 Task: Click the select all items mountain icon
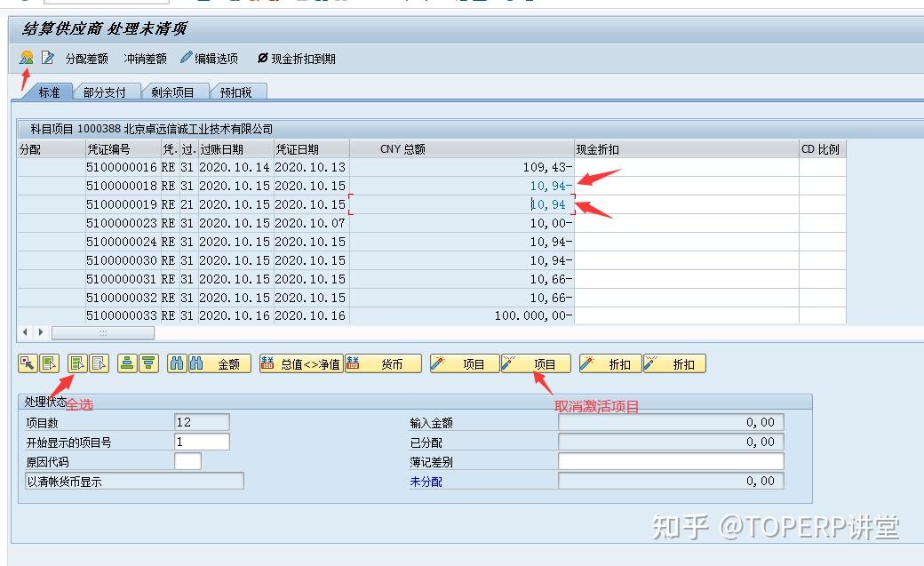[x=25, y=60]
